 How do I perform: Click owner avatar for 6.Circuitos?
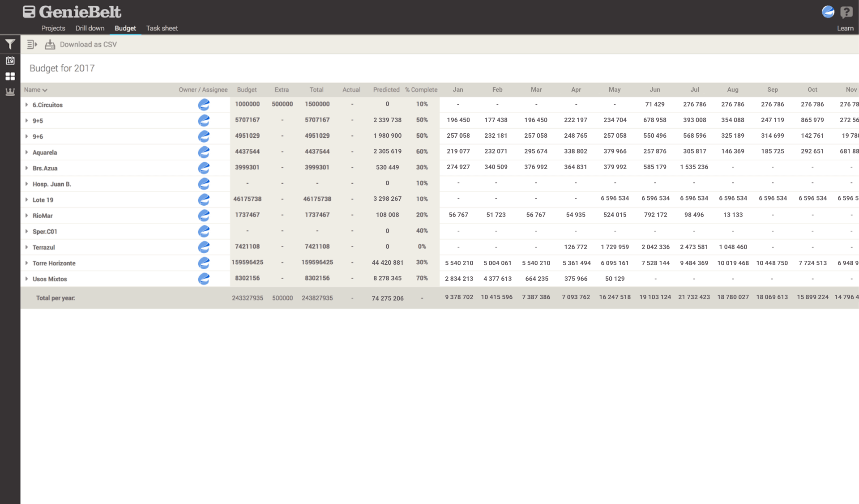pos(204,105)
